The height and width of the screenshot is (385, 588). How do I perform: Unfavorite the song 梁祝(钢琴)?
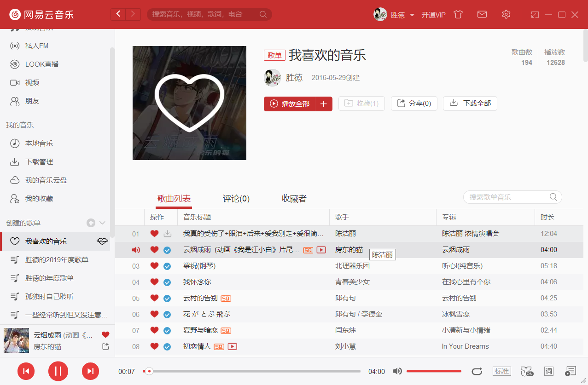click(x=154, y=265)
